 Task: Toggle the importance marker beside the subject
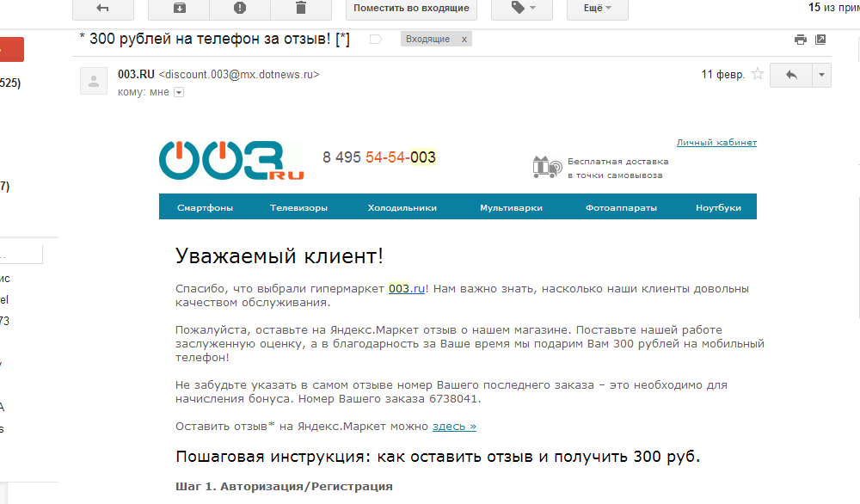pyautogui.click(x=376, y=39)
